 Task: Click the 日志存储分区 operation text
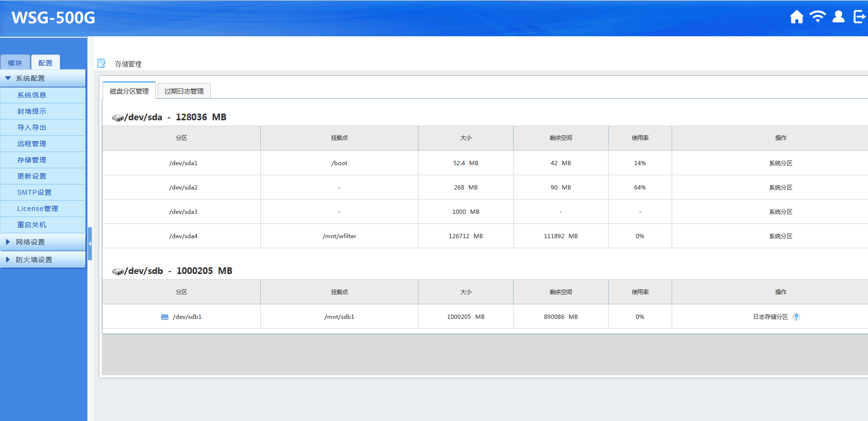[x=770, y=317]
